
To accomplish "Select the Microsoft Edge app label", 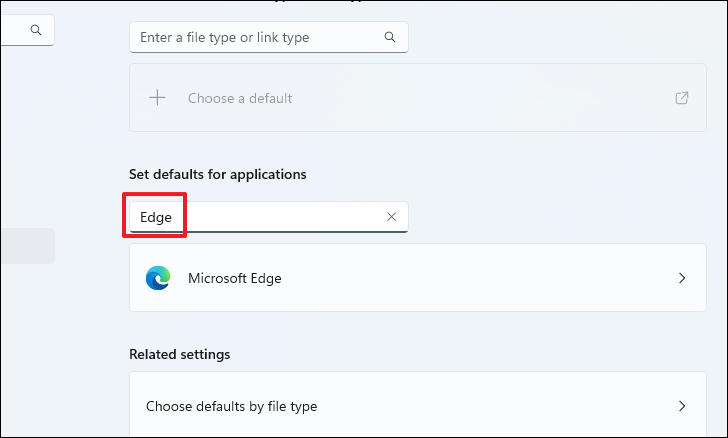I will click(235, 278).
